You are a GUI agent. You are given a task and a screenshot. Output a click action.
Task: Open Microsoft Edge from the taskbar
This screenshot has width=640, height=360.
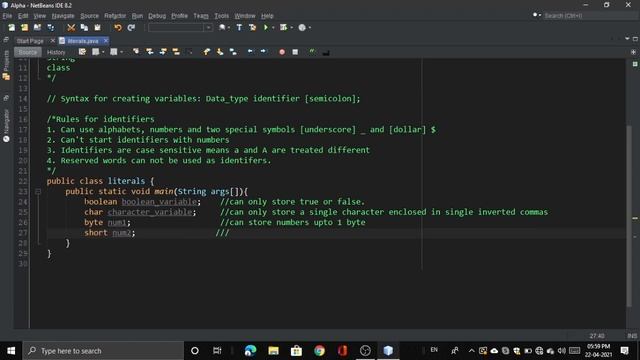click(250, 351)
